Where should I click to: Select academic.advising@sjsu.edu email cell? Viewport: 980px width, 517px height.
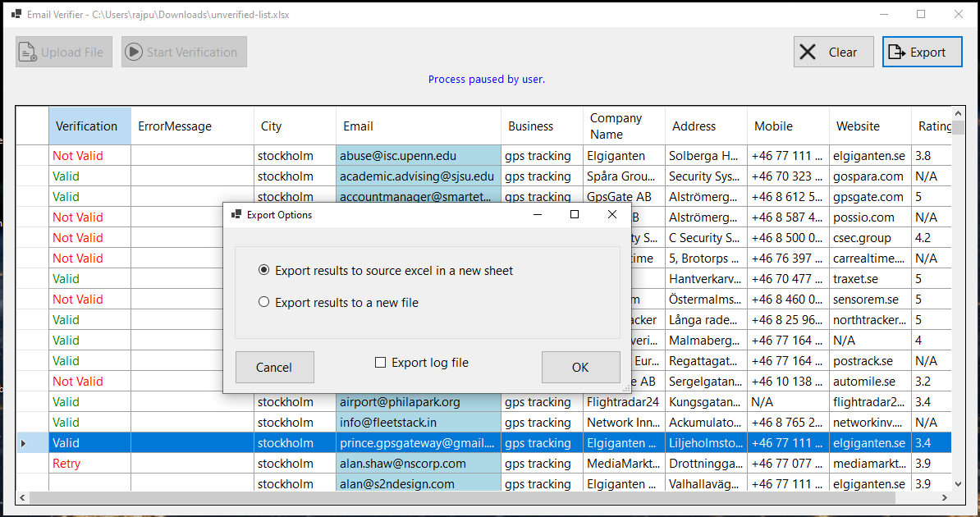[418, 176]
